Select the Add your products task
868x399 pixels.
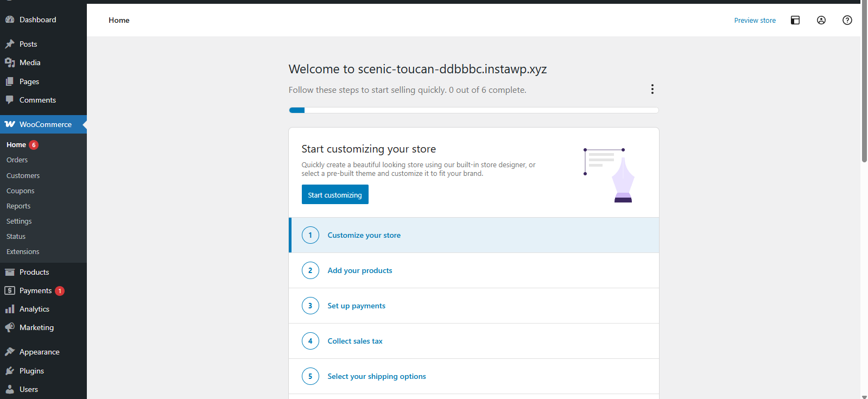(474, 270)
